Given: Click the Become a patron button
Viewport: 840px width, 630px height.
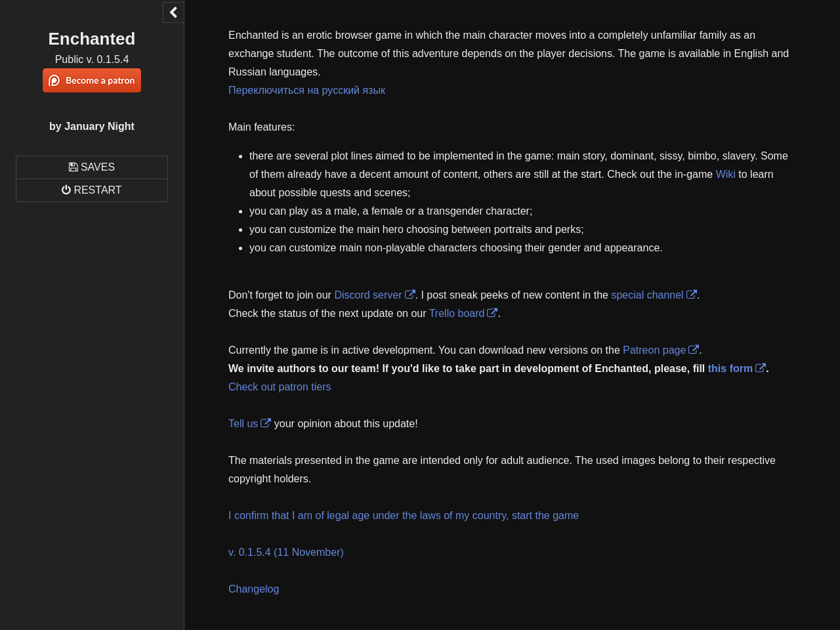Looking at the screenshot, I should 92,81.
